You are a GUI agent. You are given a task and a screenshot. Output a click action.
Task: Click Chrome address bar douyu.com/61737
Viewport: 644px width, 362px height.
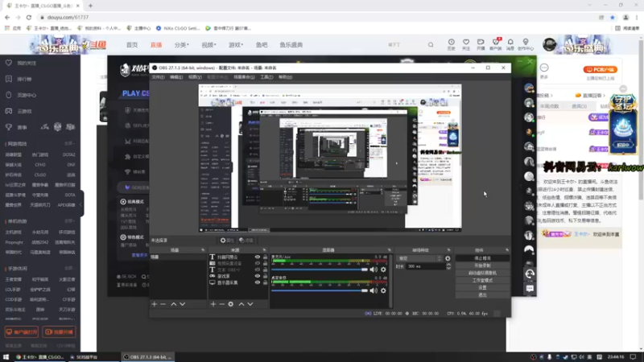tap(68, 17)
